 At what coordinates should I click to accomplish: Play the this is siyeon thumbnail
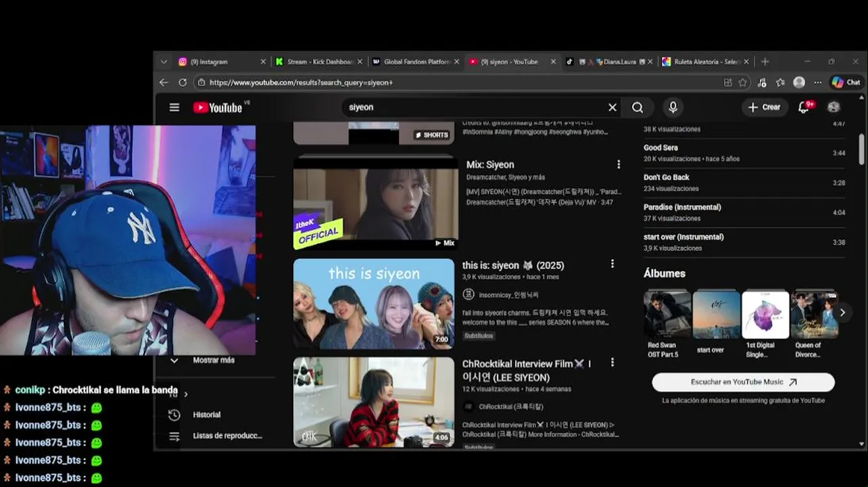tap(374, 304)
